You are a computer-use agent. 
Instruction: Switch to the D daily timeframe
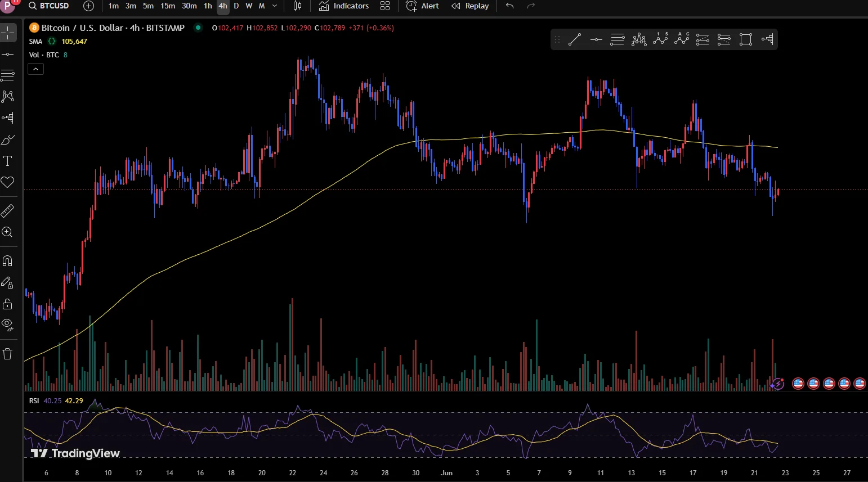(x=236, y=6)
